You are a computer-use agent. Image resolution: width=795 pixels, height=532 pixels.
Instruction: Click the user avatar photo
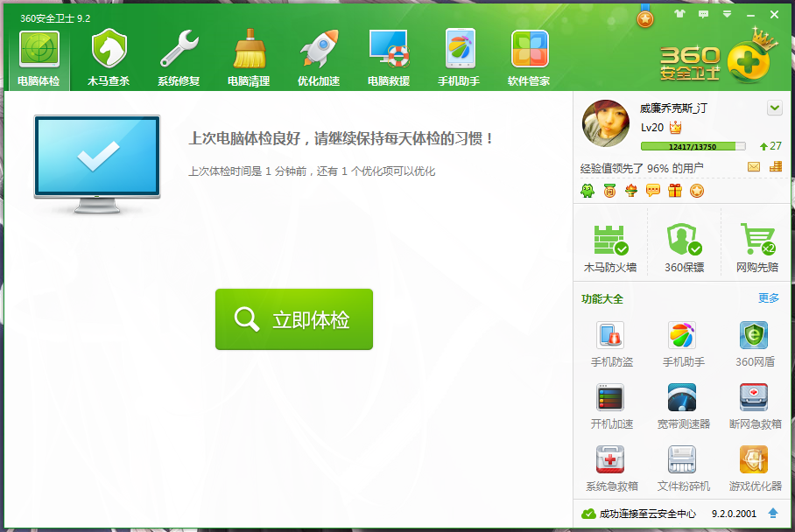(606, 123)
